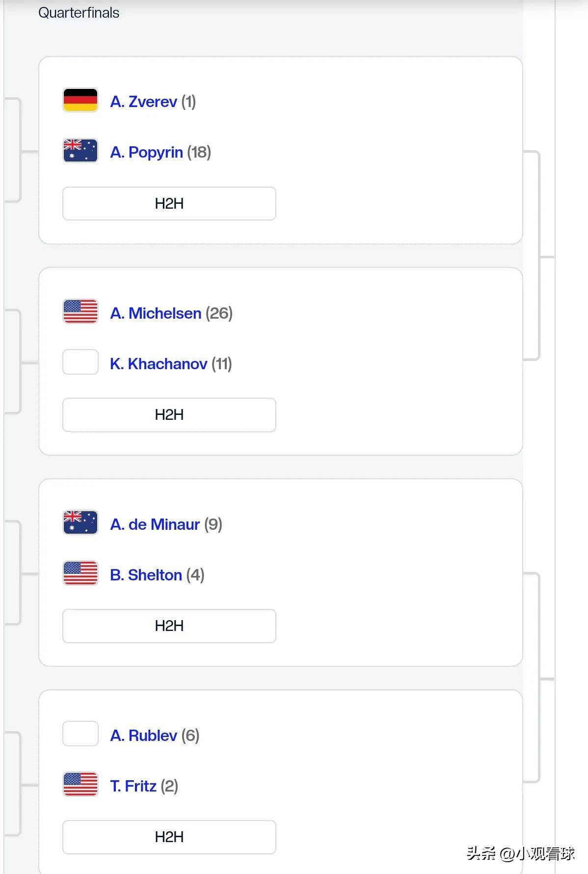View K. Khachanov player page

point(159,364)
